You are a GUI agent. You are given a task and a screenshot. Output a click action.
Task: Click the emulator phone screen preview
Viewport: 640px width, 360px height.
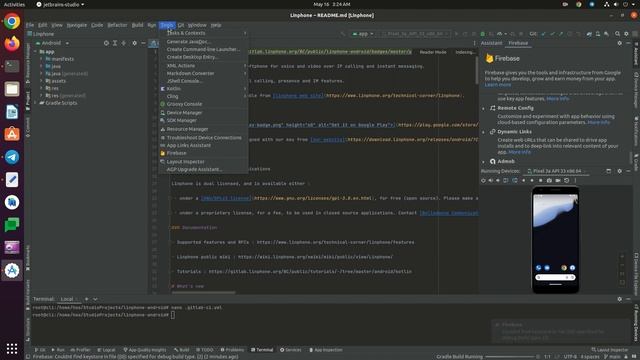[x=556, y=240]
